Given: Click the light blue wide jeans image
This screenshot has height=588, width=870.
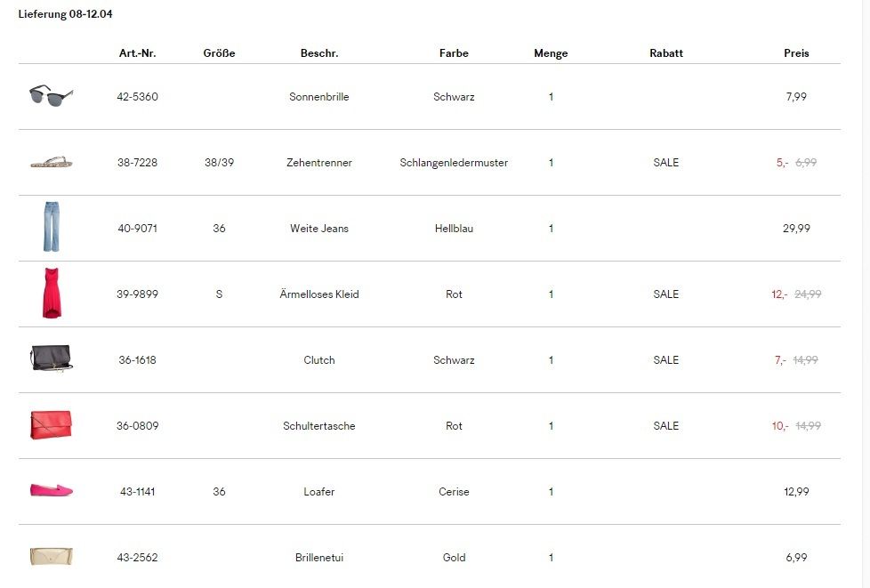Looking at the screenshot, I should coord(51,228).
